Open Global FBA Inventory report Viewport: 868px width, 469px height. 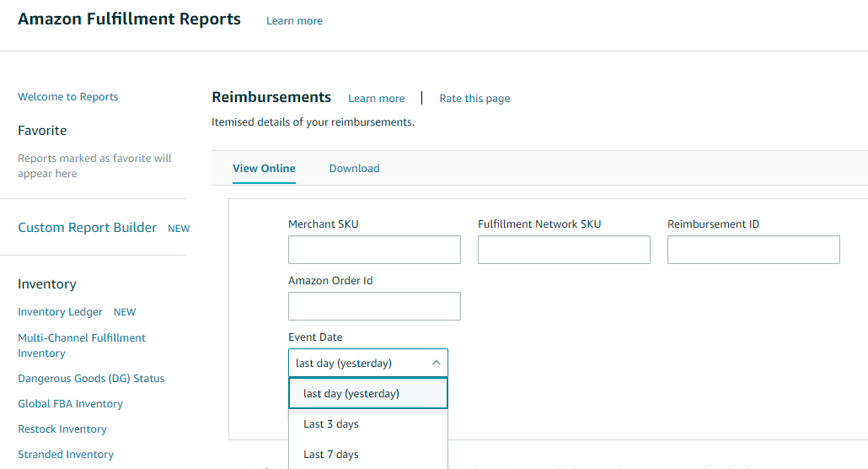tap(70, 403)
